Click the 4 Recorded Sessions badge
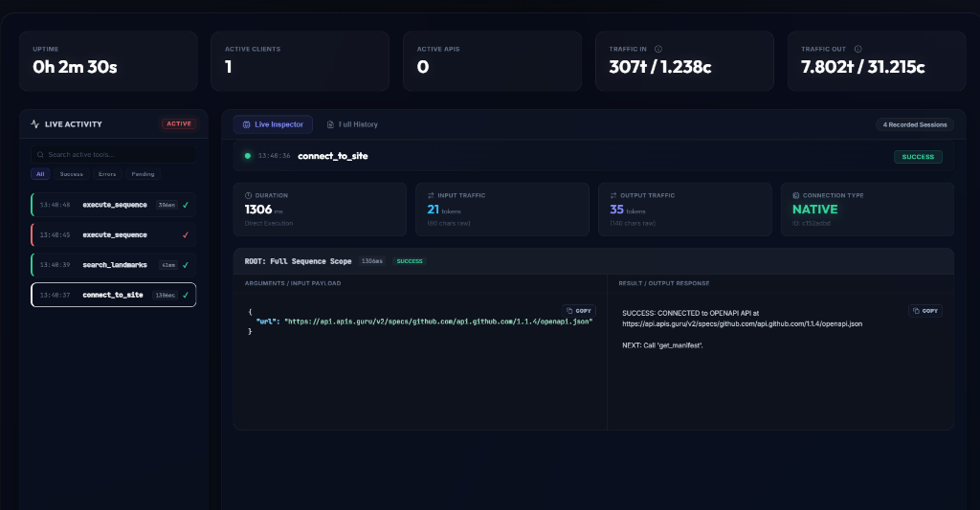980x510 pixels. tap(915, 125)
